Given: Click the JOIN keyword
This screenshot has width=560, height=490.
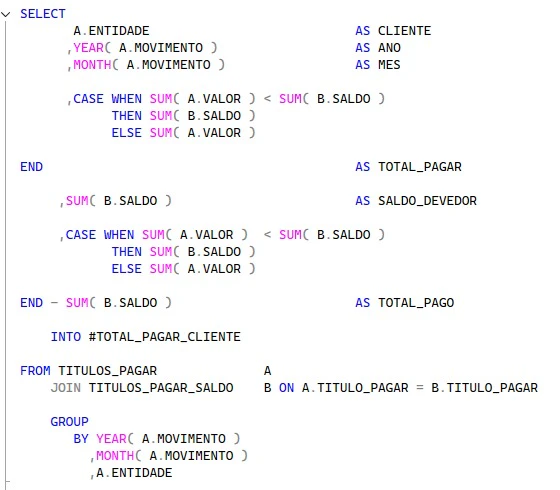Looking at the screenshot, I should coord(66,388).
